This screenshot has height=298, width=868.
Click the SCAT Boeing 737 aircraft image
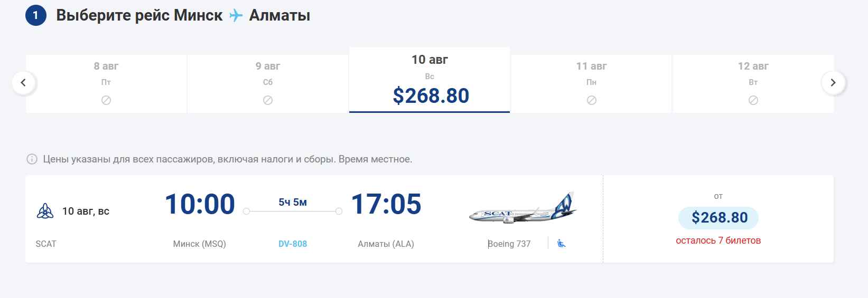tap(522, 209)
